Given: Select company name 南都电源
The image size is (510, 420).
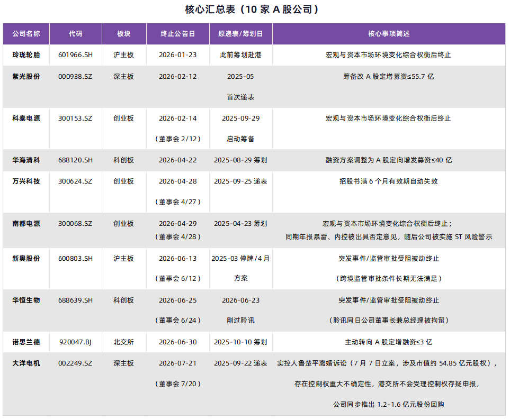Looking at the screenshot, I should pyautogui.click(x=26, y=223).
